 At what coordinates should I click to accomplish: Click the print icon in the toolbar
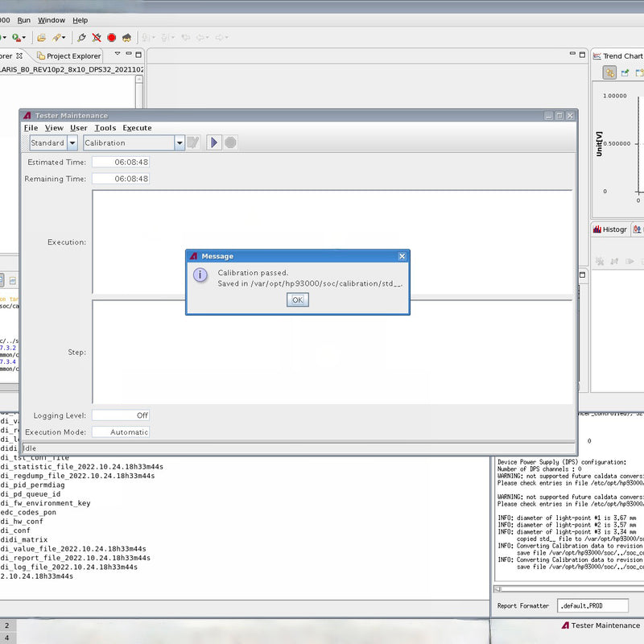point(42,37)
